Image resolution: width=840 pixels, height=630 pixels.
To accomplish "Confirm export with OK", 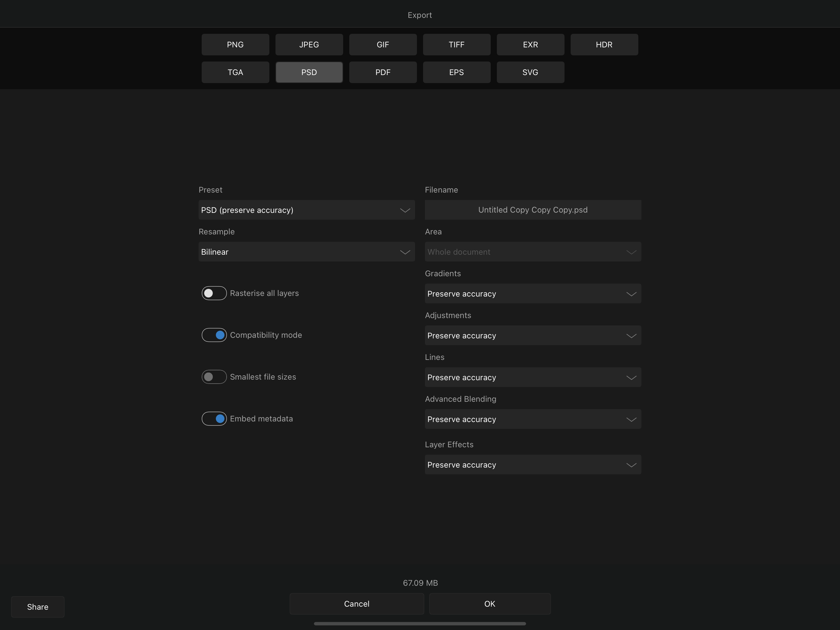I will 490,604.
